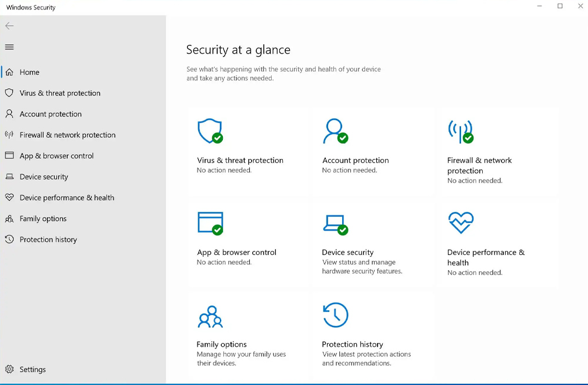The height and width of the screenshot is (385, 588).
Task: Click the 'Security at a glance' heading
Action: tap(238, 50)
